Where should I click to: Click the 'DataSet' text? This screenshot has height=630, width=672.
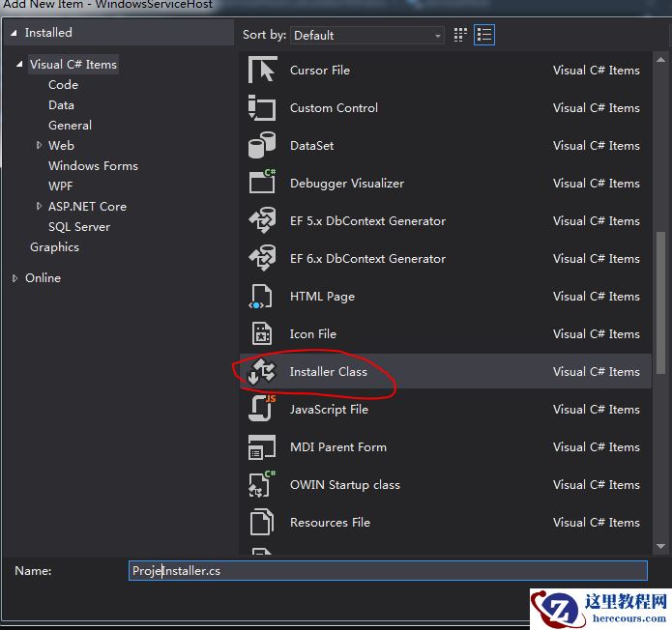pyautogui.click(x=311, y=145)
